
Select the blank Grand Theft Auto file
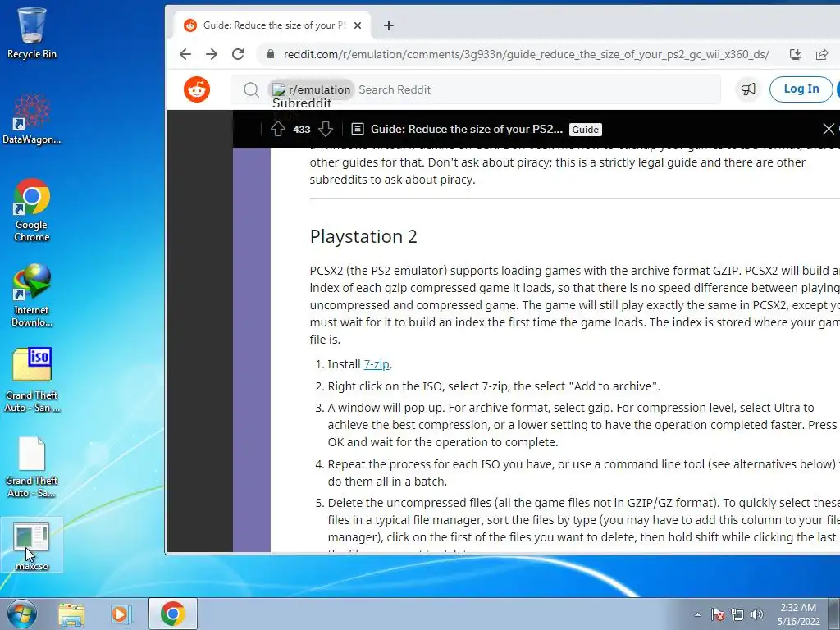click(32, 467)
